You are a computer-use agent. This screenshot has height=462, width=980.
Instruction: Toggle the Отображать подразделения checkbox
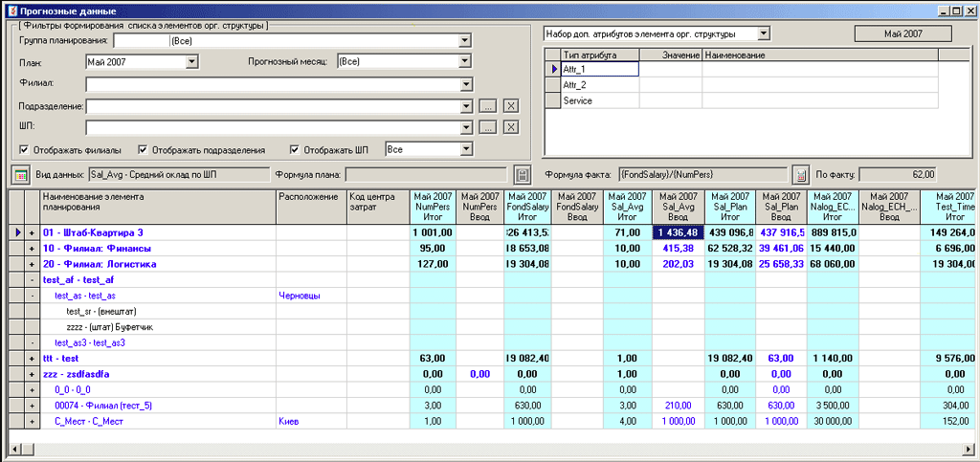pyautogui.click(x=143, y=150)
